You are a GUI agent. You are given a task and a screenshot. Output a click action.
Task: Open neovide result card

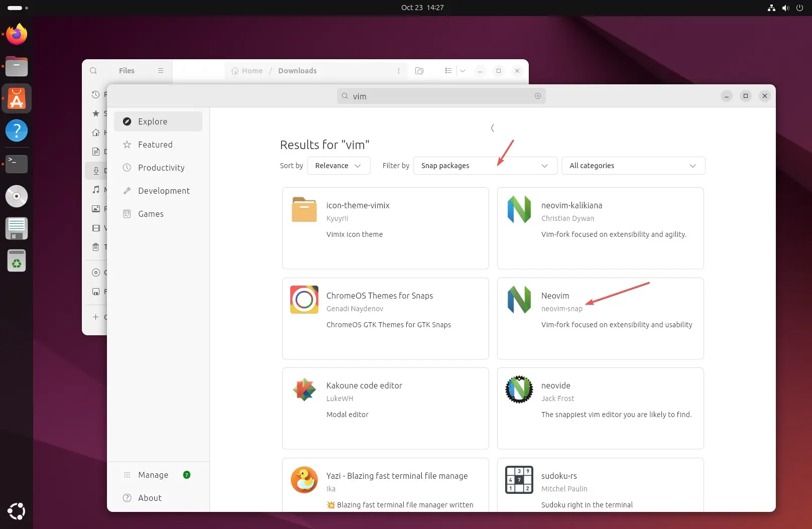[601, 409]
